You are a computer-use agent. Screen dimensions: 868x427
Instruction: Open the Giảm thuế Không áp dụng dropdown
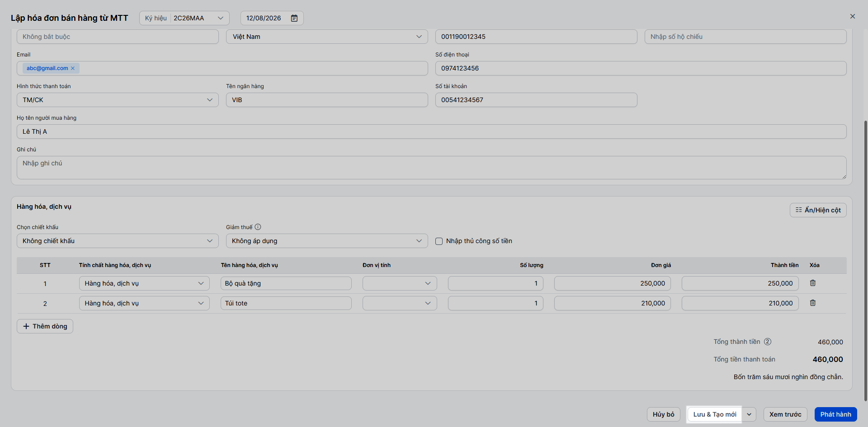point(327,241)
